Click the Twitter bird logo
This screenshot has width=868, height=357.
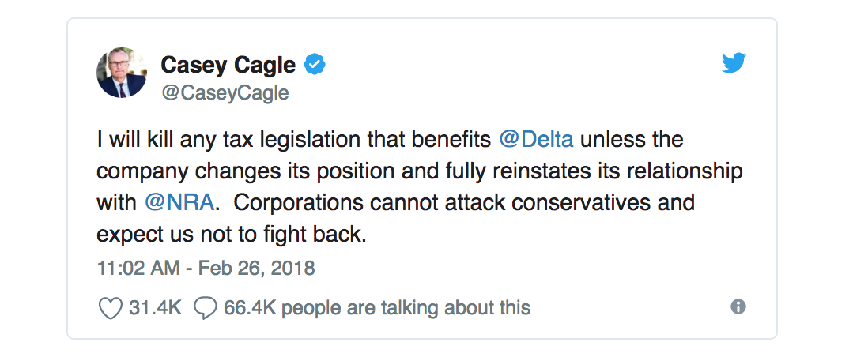[734, 65]
